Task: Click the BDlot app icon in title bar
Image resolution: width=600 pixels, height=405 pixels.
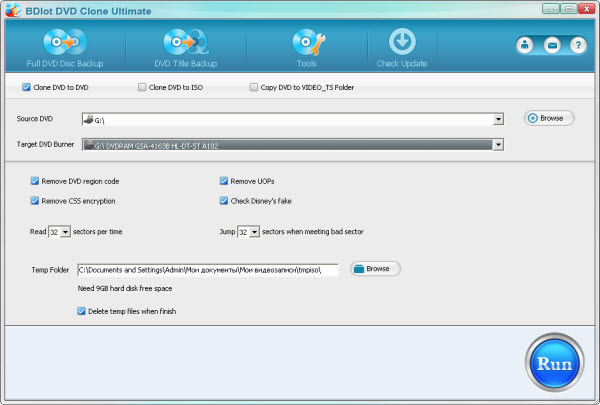Action: (11, 9)
